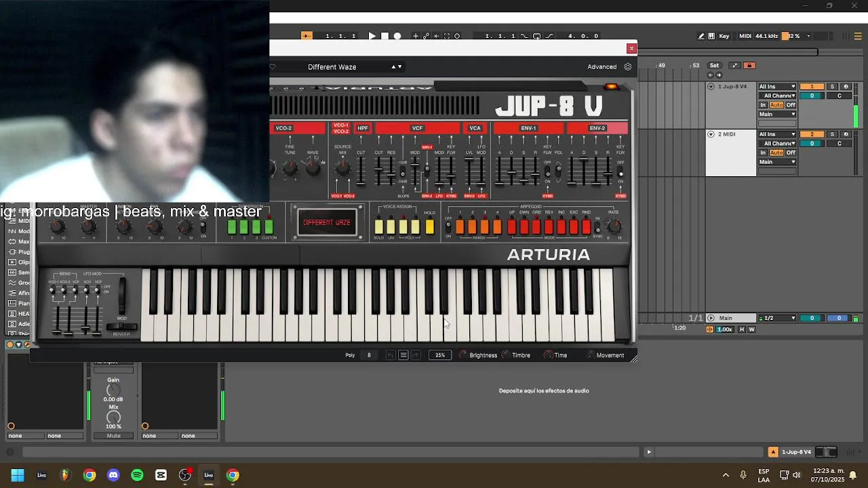Viewport: 868px width, 488px height.
Task: Open Spotify from the Windows taskbar
Action: click(x=137, y=475)
